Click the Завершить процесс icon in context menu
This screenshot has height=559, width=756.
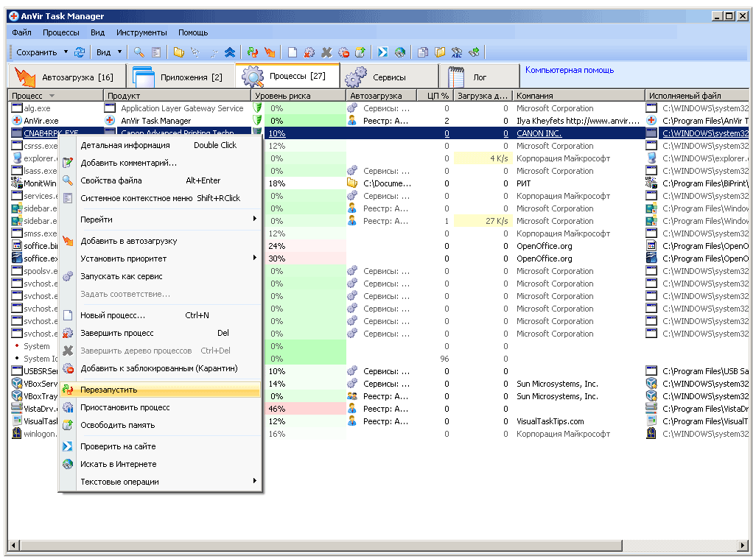68,334
